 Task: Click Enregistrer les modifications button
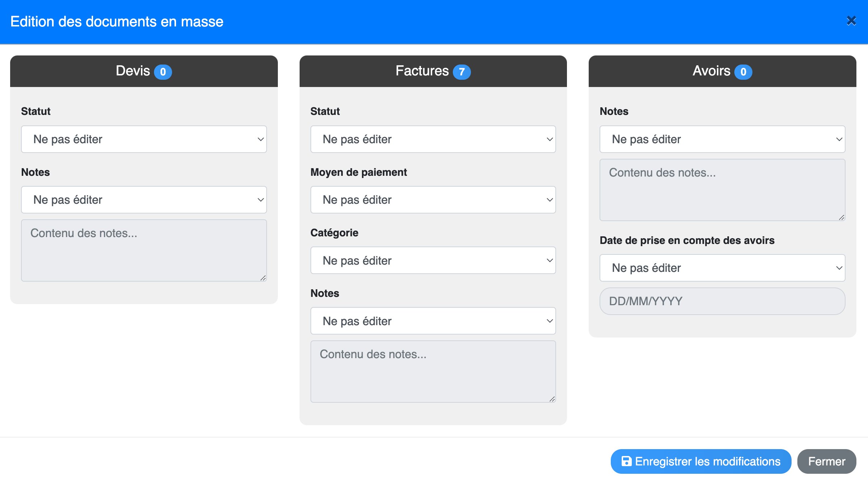[701, 461]
